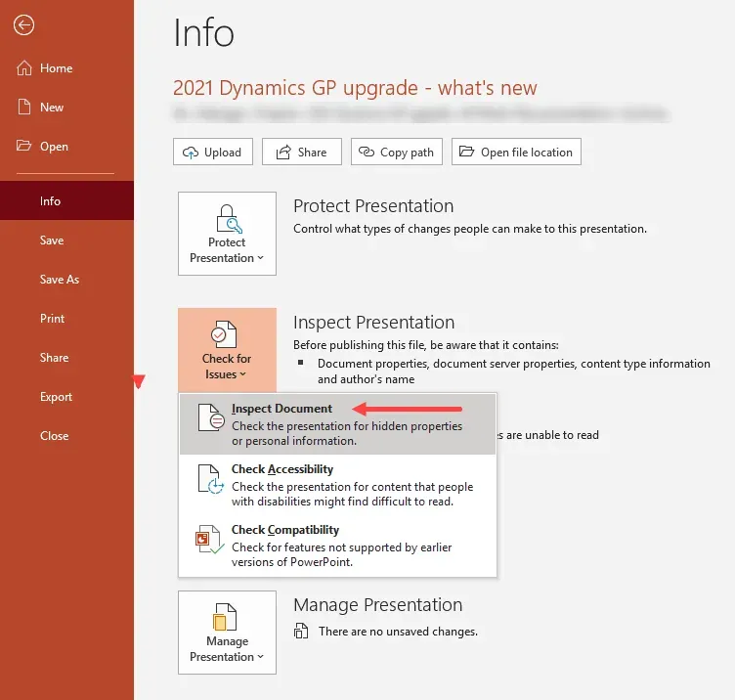
Task: Click the Open folder icon
Action: coord(24,147)
